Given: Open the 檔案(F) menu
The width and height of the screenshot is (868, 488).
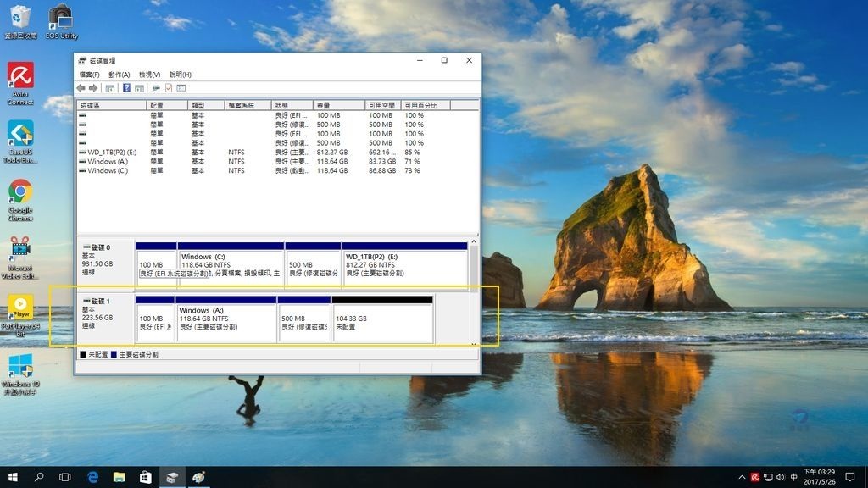Looking at the screenshot, I should point(89,75).
